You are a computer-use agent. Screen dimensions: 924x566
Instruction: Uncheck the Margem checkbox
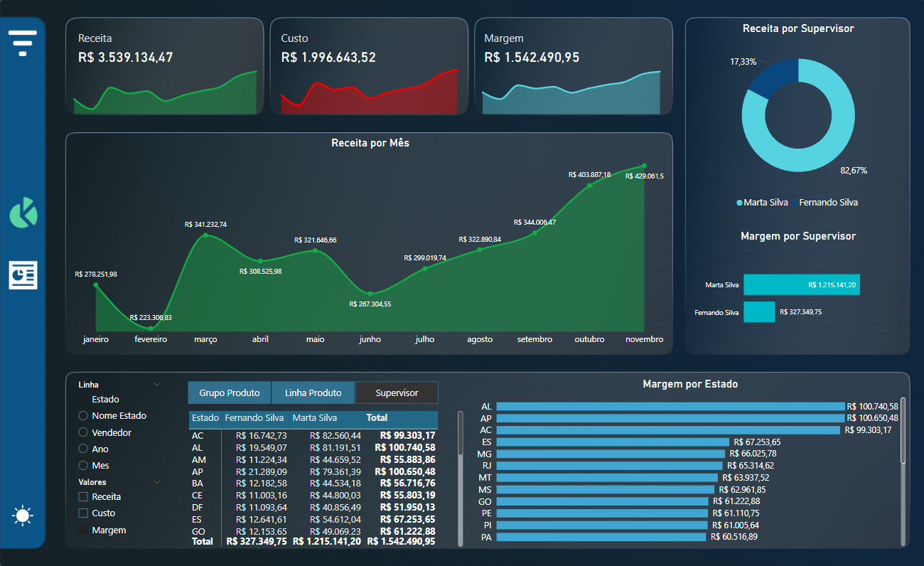pyautogui.click(x=83, y=530)
